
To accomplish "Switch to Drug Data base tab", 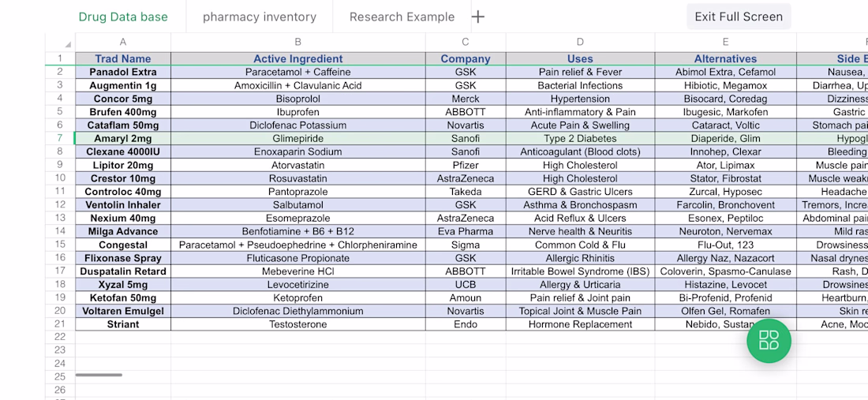I will (x=123, y=17).
